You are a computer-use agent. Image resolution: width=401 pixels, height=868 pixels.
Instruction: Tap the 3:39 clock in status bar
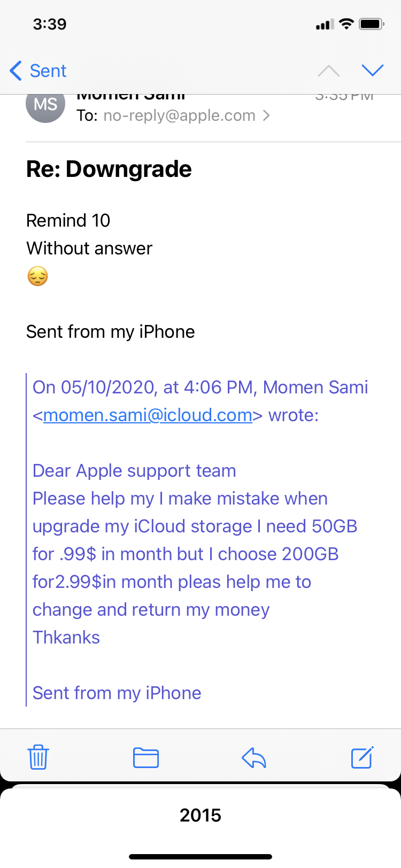tap(50, 24)
